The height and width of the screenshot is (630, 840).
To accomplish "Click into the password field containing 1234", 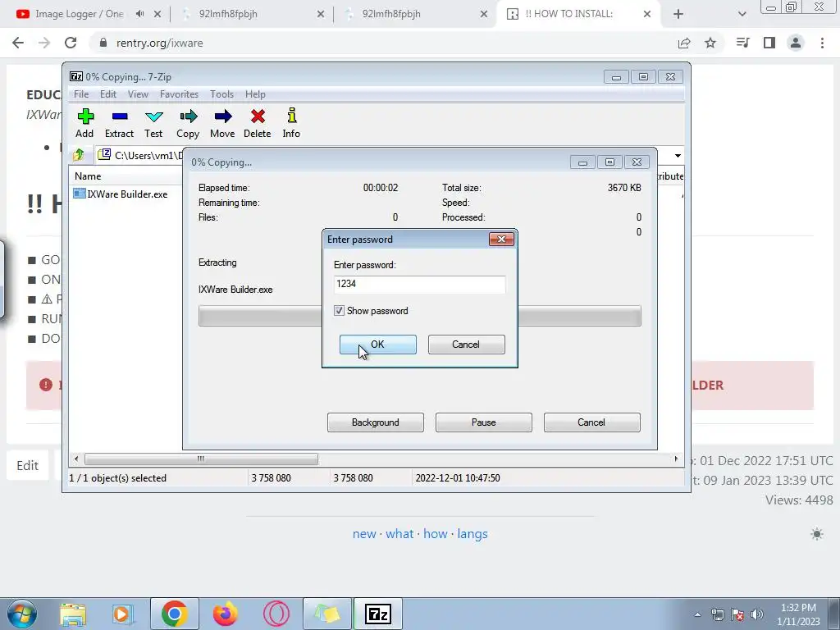I will (419, 284).
